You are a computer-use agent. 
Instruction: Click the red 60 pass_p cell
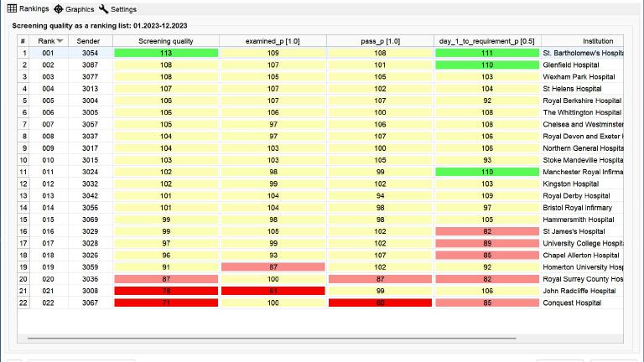click(x=380, y=303)
